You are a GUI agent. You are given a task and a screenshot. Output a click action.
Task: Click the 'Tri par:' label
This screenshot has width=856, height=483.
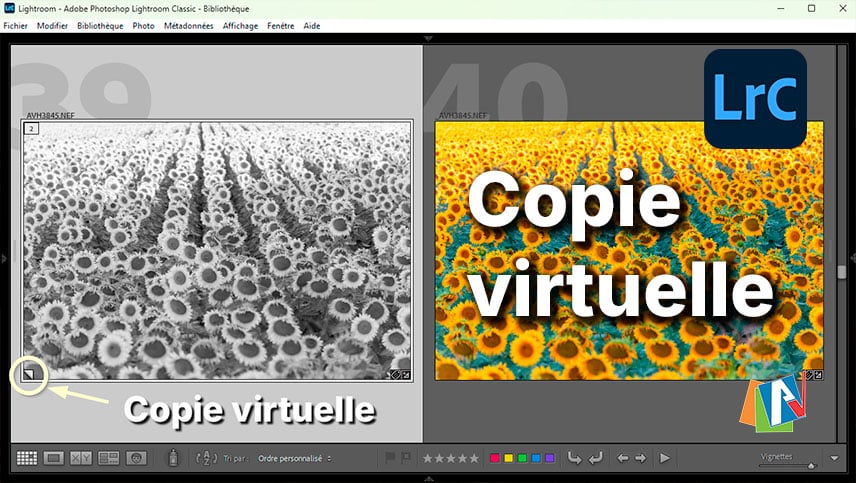(x=235, y=458)
